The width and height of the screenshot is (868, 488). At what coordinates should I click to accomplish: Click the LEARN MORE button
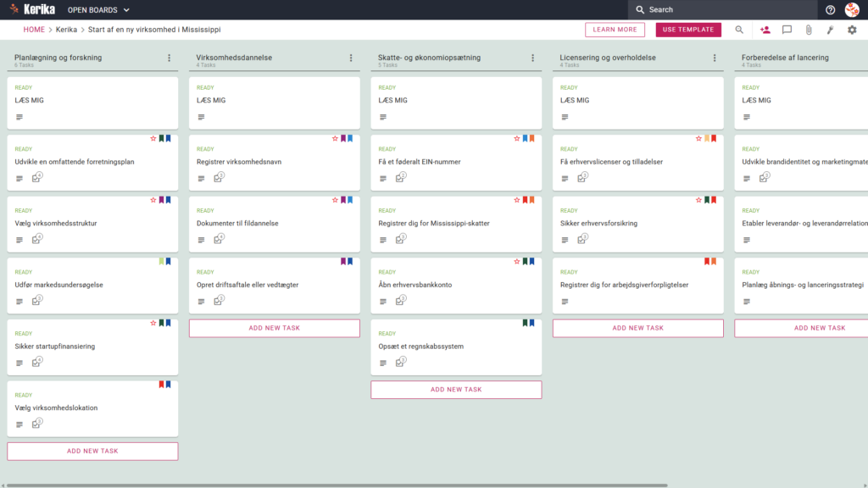point(615,30)
